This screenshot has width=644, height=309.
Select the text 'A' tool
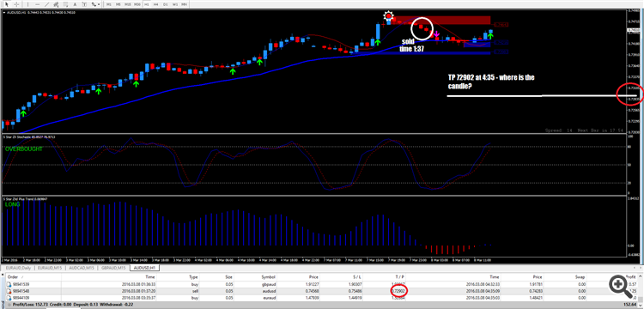point(76,4)
